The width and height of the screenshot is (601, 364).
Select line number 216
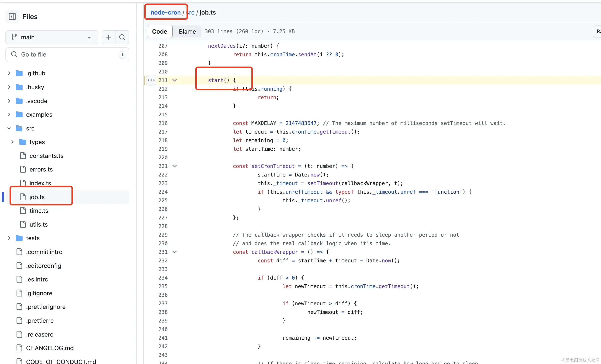pos(163,123)
